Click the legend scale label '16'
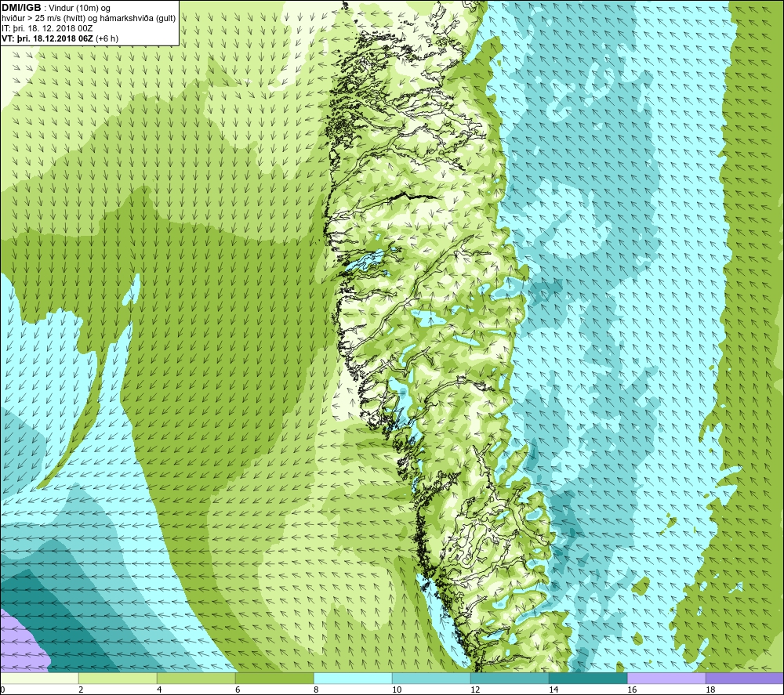The image size is (784, 695). click(632, 690)
